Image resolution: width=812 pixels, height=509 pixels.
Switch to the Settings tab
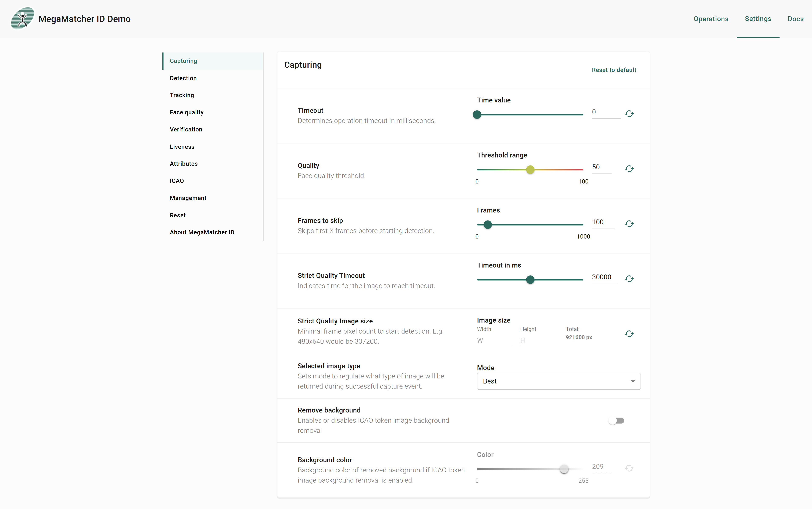(758, 19)
